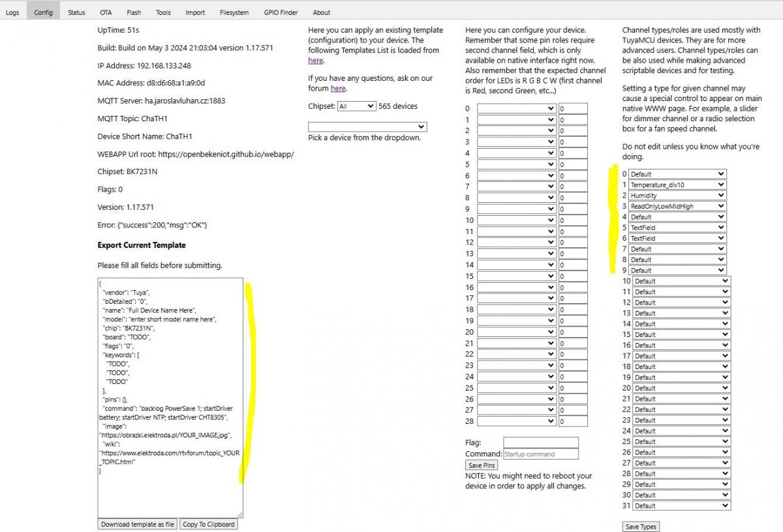The width and height of the screenshot is (783, 532).
Task: Open pin 14 role dropdown
Action: tap(517, 265)
